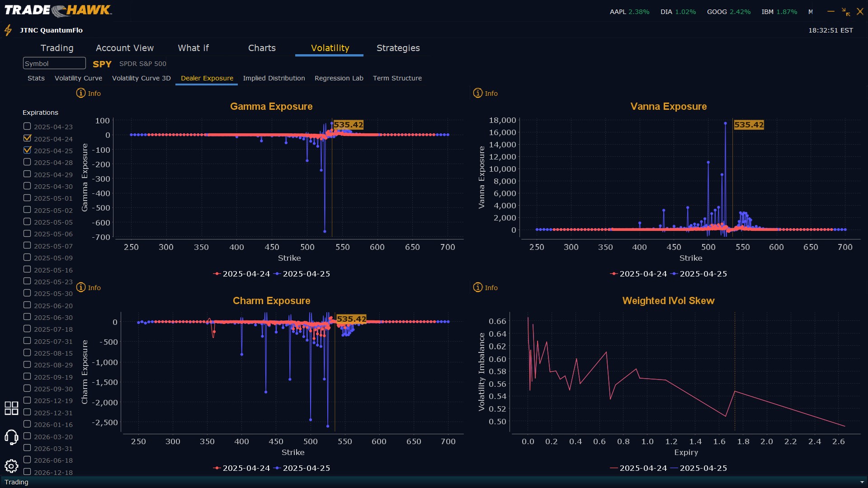Open the Gamma Exposure info icon
Image resolution: width=868 pixels, height=488 pixels.
pos(81,93)
